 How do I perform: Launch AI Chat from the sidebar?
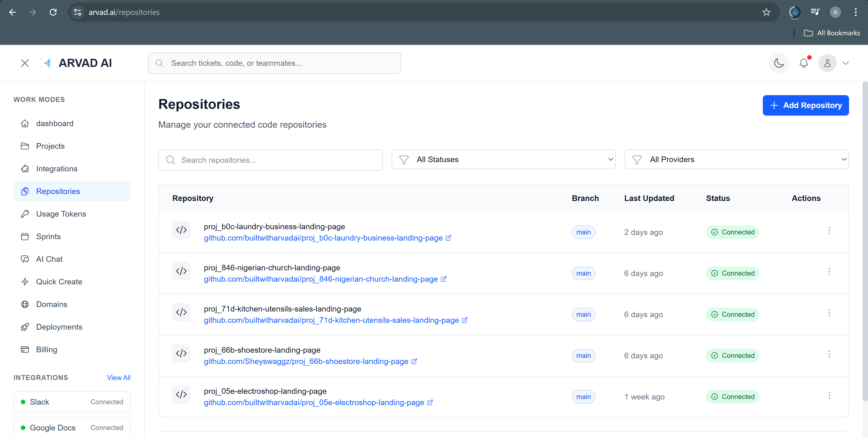(x=49, y=259)
